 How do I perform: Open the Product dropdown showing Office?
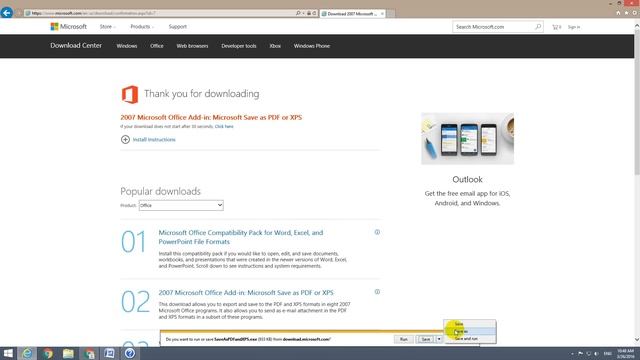point(181,205)
